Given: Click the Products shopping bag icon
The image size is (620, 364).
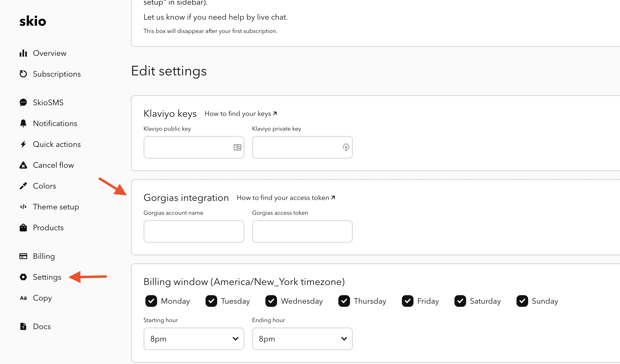Looking at the screenshot, I should pos(23,228).
